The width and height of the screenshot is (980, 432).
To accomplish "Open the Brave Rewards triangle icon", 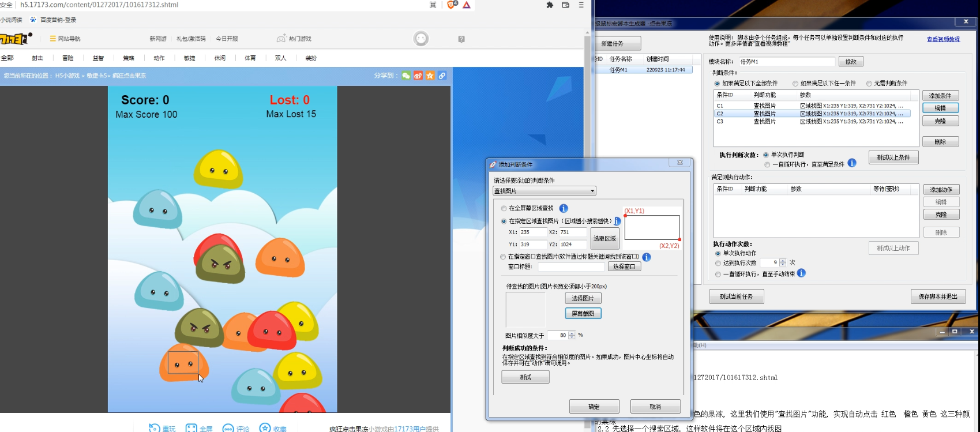I will point(467,5).
